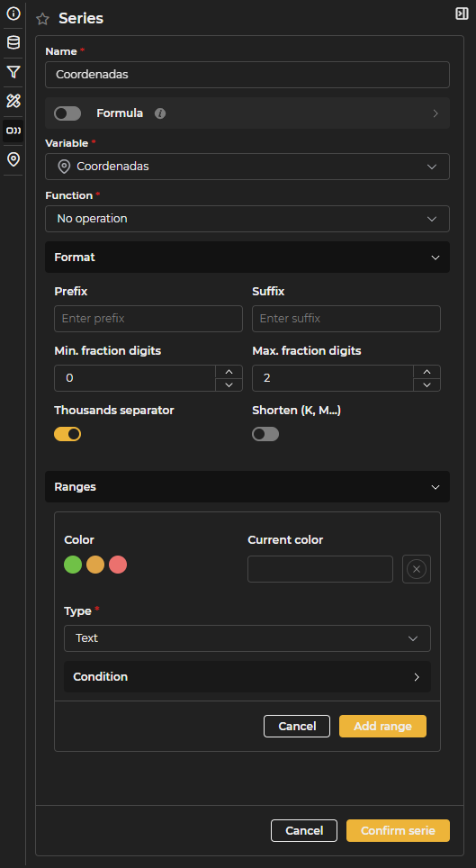Image resolution: width=476 pixels, height=868 pixels.
Task: Toggle the Formula switch
Action: coord(67,113)
